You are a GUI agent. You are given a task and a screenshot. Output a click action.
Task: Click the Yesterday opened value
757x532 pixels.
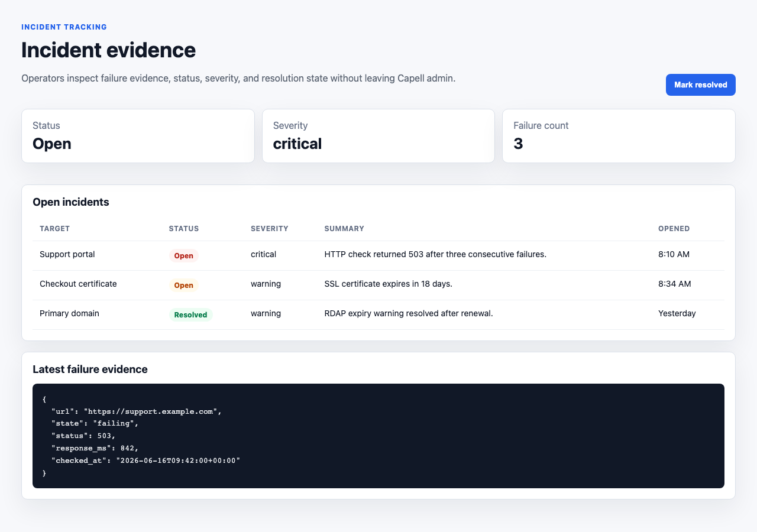[x=677, y=313]
